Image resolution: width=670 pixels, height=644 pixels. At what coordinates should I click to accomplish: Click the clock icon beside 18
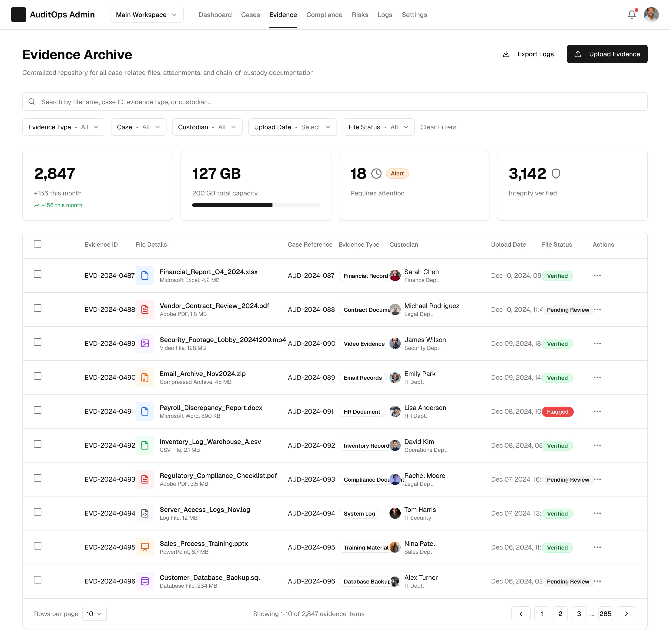(x=376, y=174)
